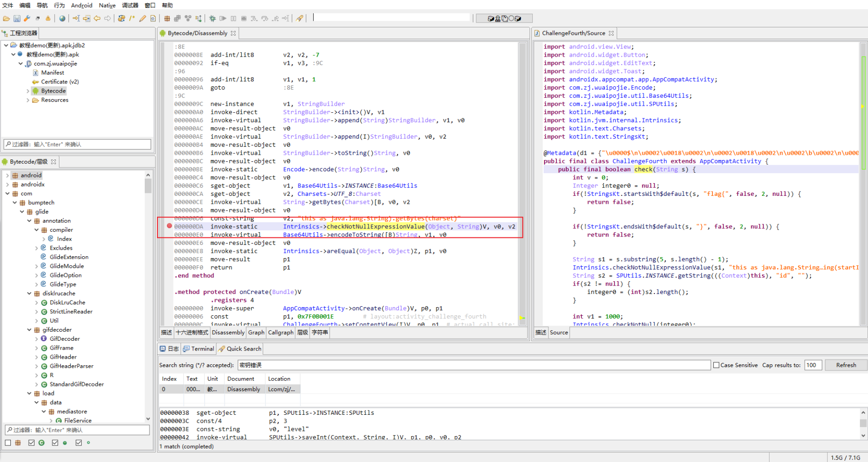
Task: Toggle the breakpoint dot at line 000000DA
Action: pos(169,226)
